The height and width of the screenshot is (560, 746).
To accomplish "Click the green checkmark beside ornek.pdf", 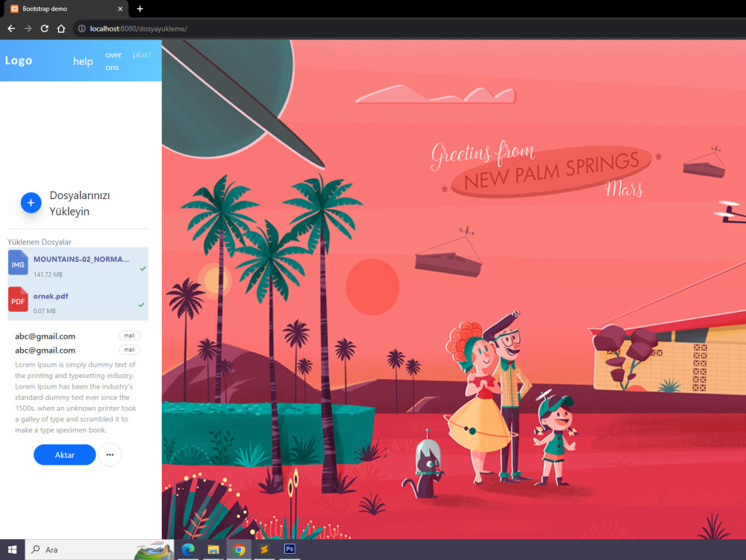I will [x=141, y=305].
